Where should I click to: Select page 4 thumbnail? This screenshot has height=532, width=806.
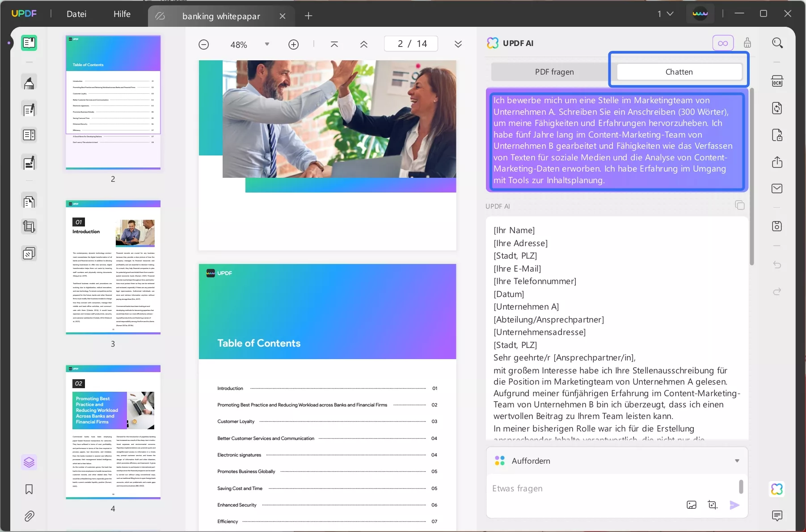[x=113, y=432]
